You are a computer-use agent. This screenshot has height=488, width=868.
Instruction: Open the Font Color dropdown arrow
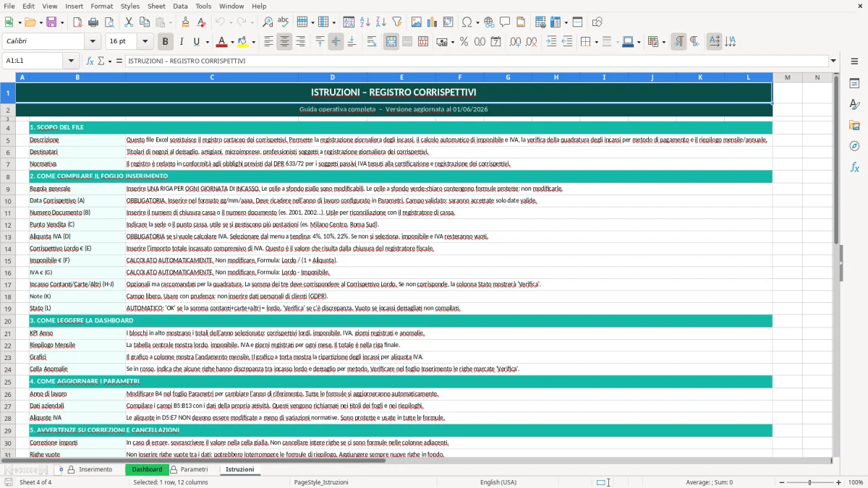[232, 42]
